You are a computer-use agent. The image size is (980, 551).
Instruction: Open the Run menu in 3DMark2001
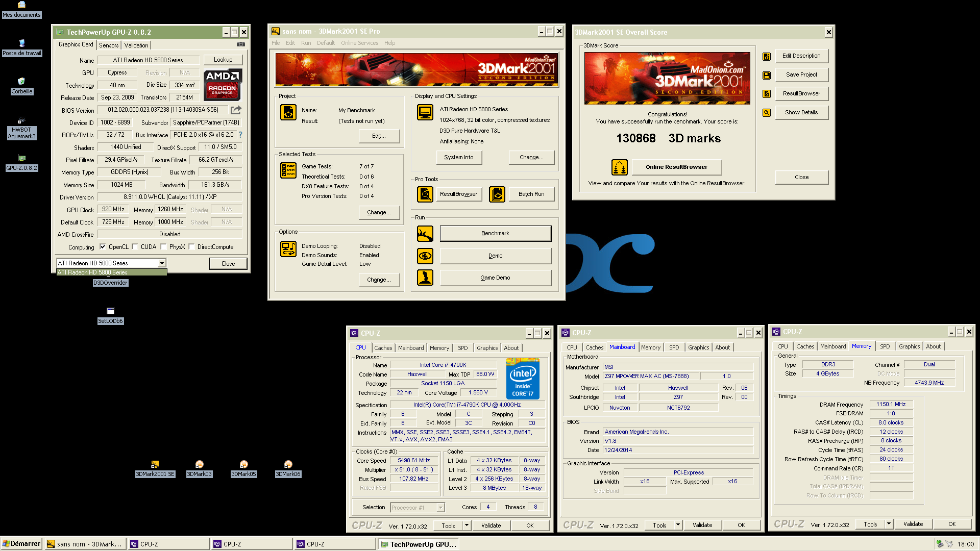tap(306, 43)
